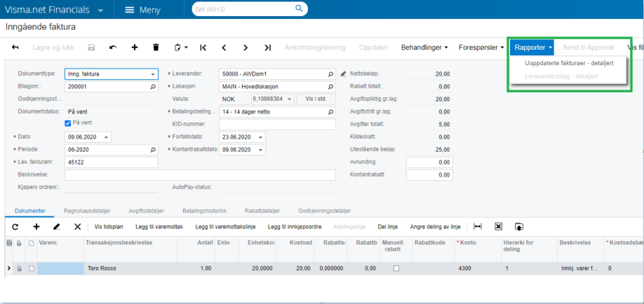The height and width of the screenshot is (304, 644).
Task: Click KID-nummer input field
Action: (x=277, y=124)
